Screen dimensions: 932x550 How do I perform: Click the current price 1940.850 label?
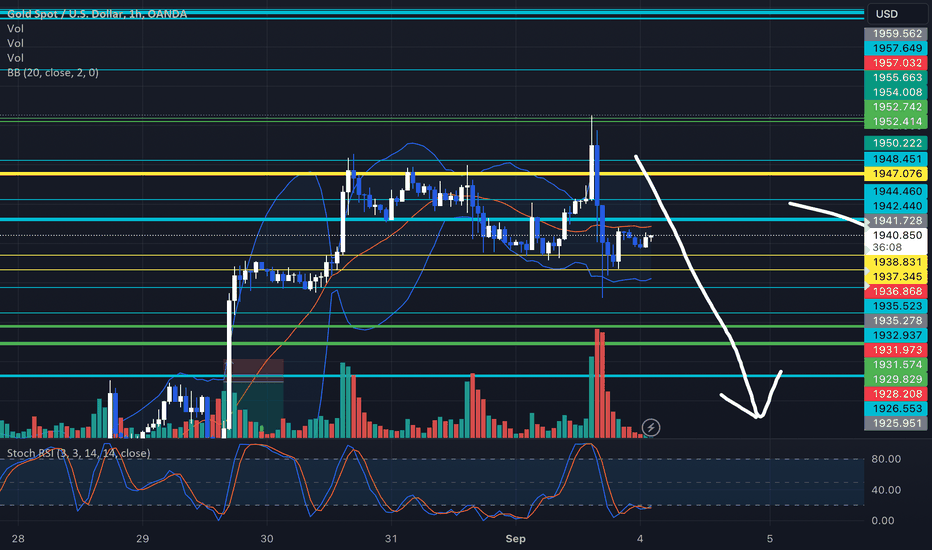[897, 235]
